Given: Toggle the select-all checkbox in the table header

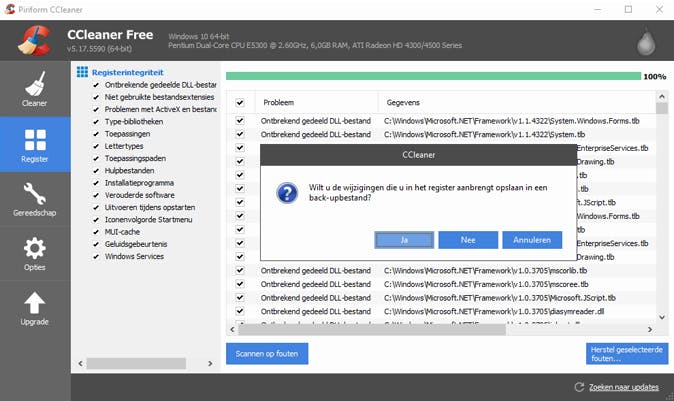Looking at the screenshot, I should (x=240, y=102).
